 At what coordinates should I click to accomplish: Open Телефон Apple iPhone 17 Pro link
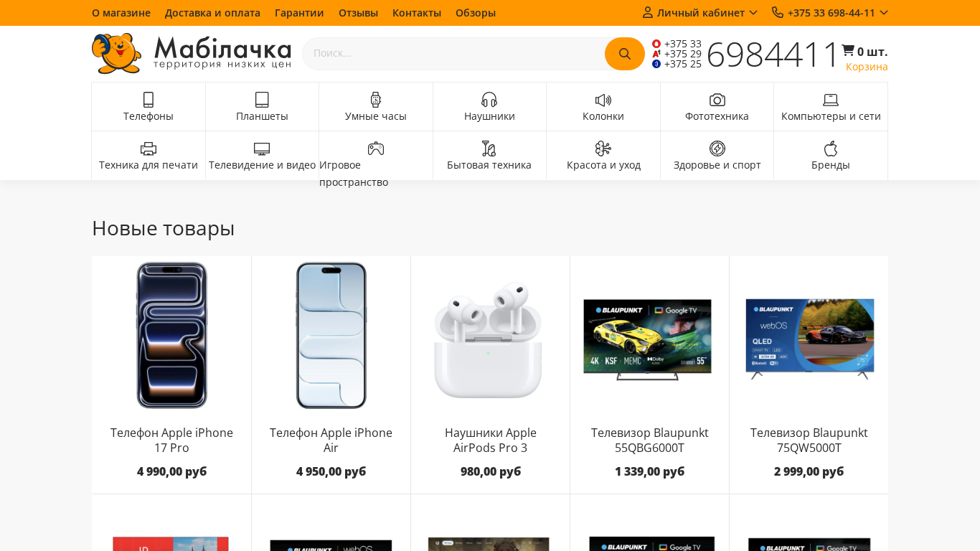(171, 440)
